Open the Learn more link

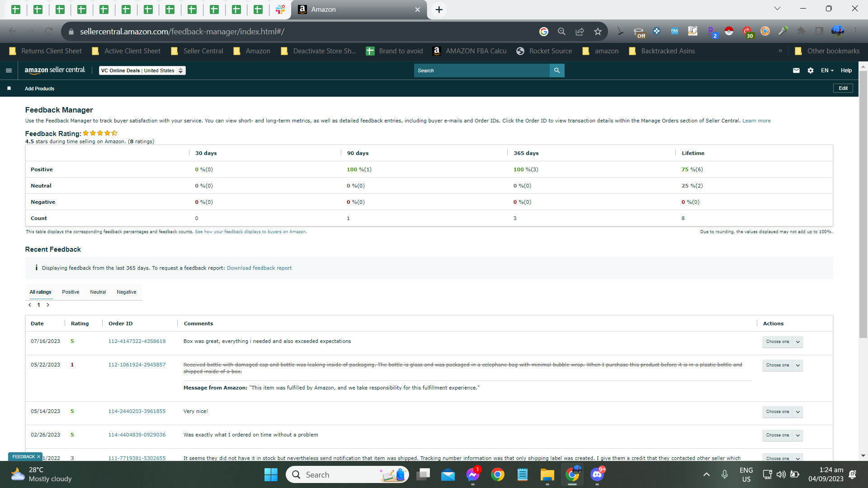tap(756, 121)
